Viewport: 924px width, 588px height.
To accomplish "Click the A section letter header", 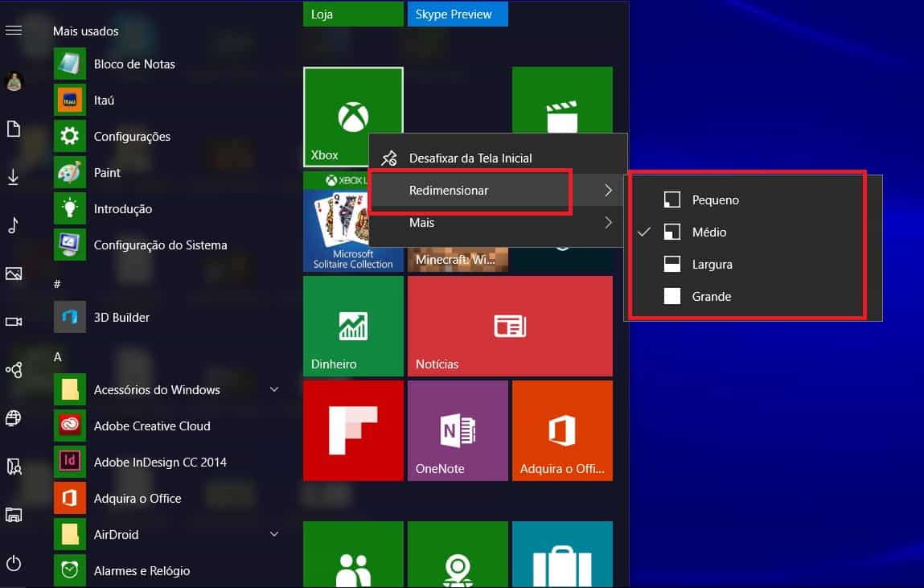I will [x=58, y=356].
